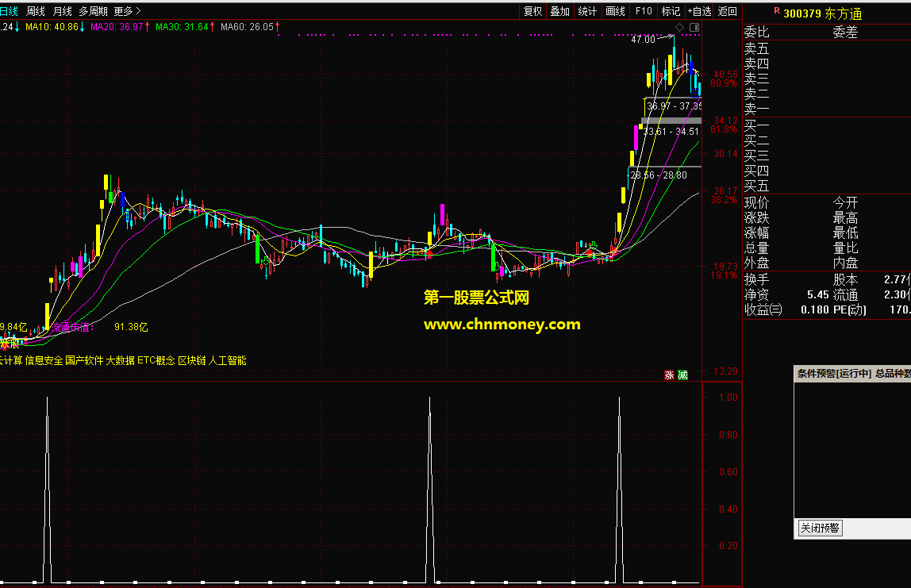Image resolution: width=911 pixels, height=588 pixels.
Task: Click the 现价 field
Action: click(x=756, y=202)
